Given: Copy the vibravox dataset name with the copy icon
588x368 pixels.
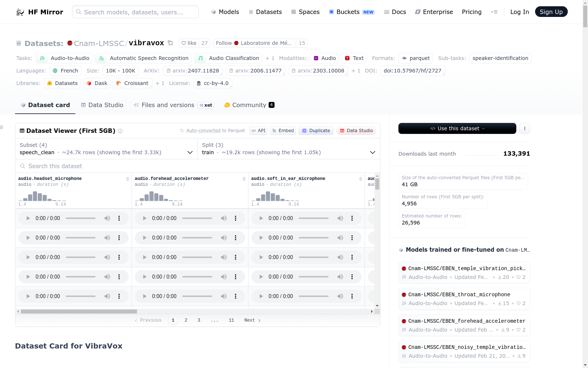Looking at the screenshot, I should click(x=170, y=43).
